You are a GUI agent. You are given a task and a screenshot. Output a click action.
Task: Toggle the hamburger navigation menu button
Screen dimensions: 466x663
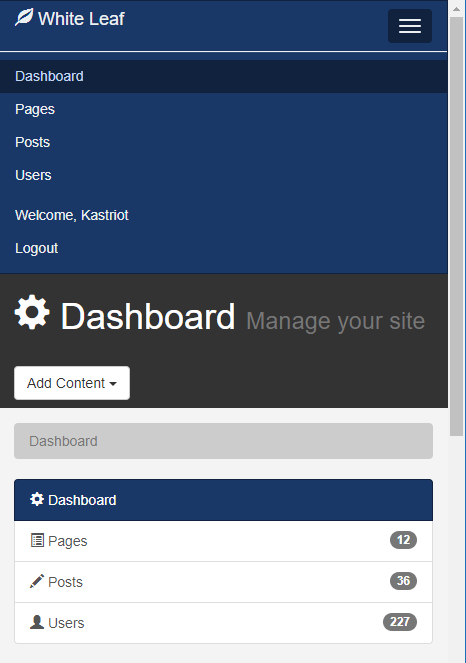(x=410, y=26)
